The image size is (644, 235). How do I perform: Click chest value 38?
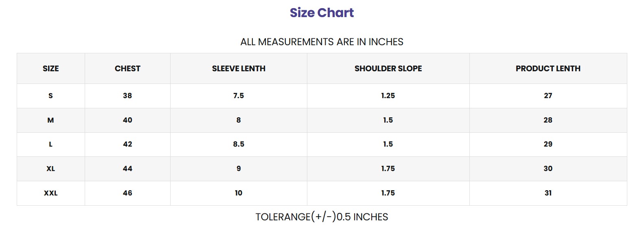pos(127,96)
